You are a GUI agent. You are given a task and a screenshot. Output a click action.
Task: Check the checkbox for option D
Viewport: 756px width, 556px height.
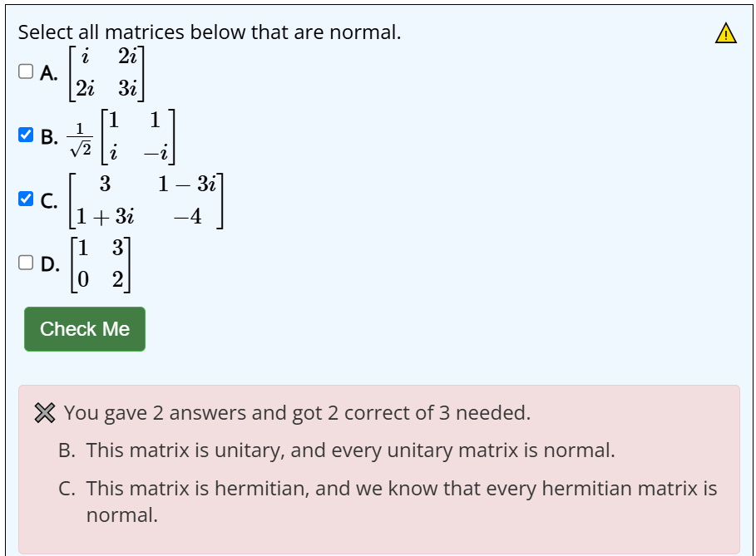tap(26, 263)
